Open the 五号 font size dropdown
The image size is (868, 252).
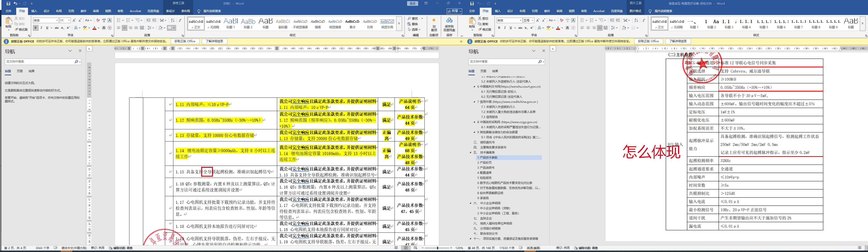(532, 21)
